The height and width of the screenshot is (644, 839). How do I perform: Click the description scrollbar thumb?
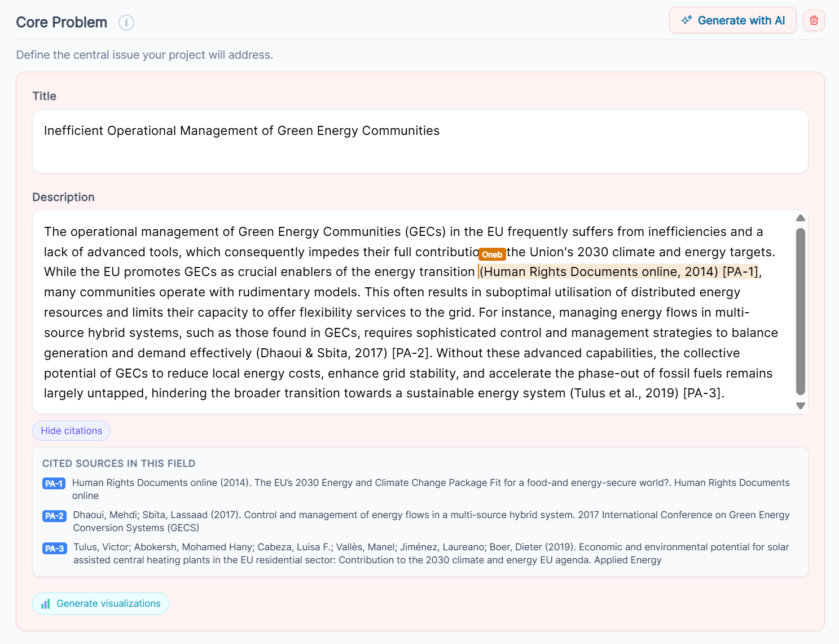click(800, 311)
